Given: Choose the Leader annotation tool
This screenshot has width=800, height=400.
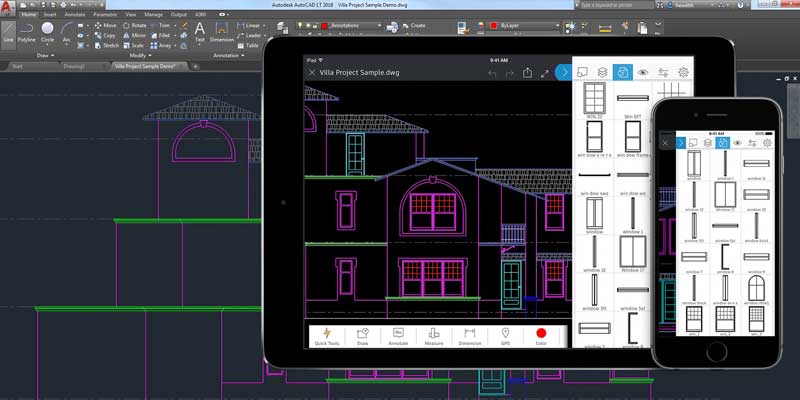Looking at the screenshot, I should pos(249,35).
